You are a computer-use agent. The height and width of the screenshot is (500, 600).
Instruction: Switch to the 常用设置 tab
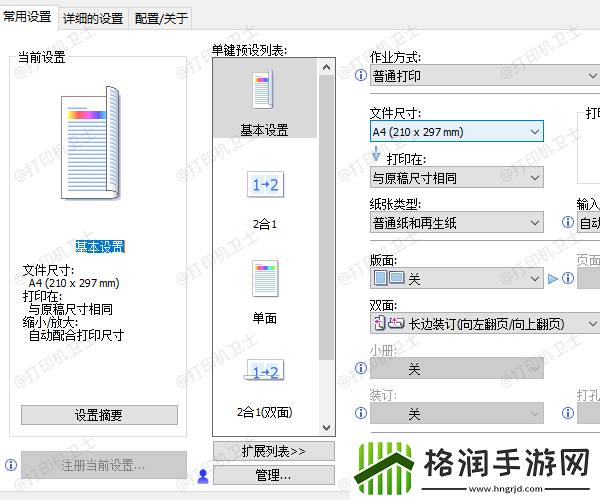click(28, 17)
